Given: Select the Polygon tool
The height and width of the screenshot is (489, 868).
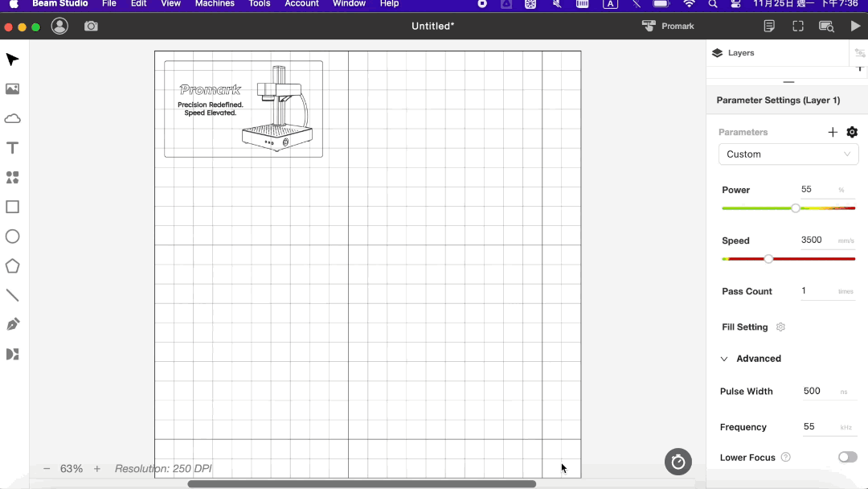Looking at the screenshot, I should pos(12,266).
